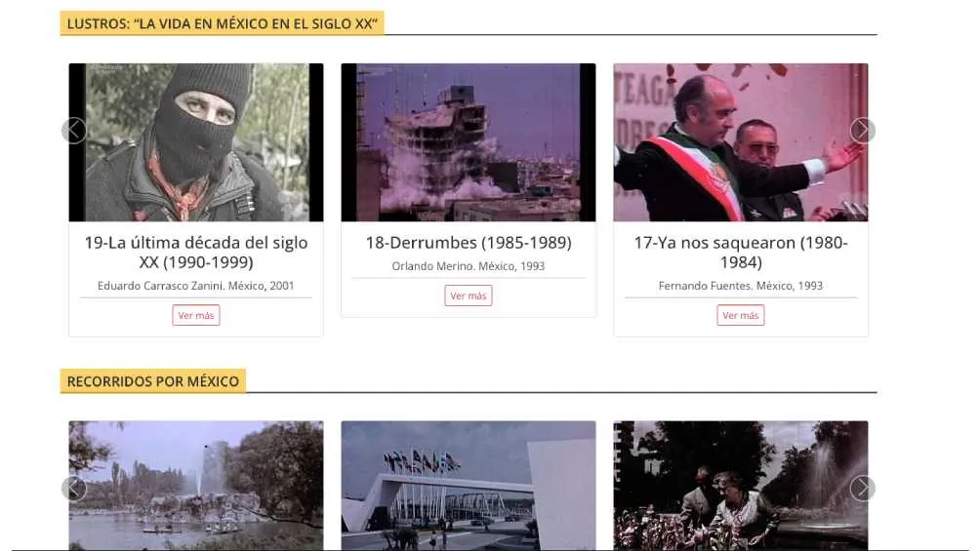Open the collapsing building thumbnail of Derrumbes
Image resolution: width=980 pixels, height=551 pixels.
click(469, 142)
